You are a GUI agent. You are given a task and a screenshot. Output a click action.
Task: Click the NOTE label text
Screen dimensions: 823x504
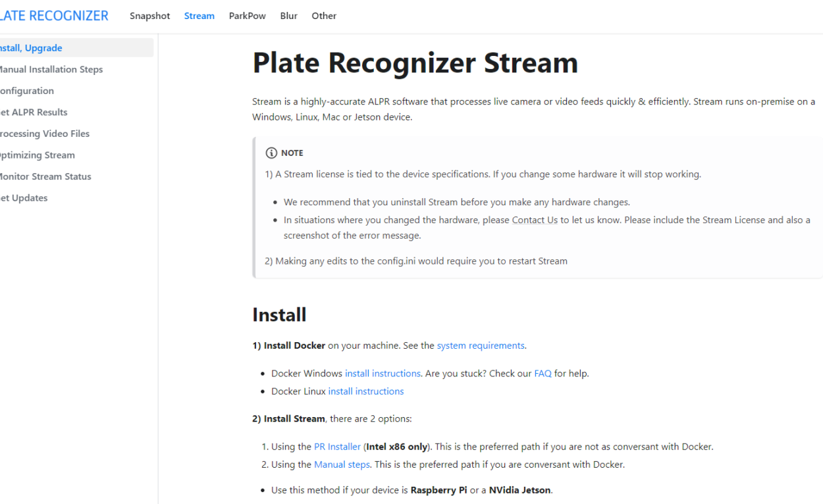292,153
